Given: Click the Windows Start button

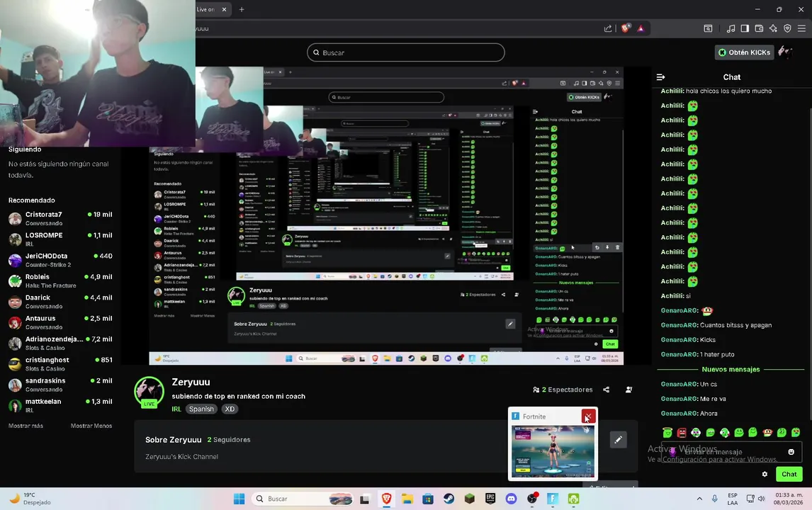Looking at the screenshot, I should 239,499.
